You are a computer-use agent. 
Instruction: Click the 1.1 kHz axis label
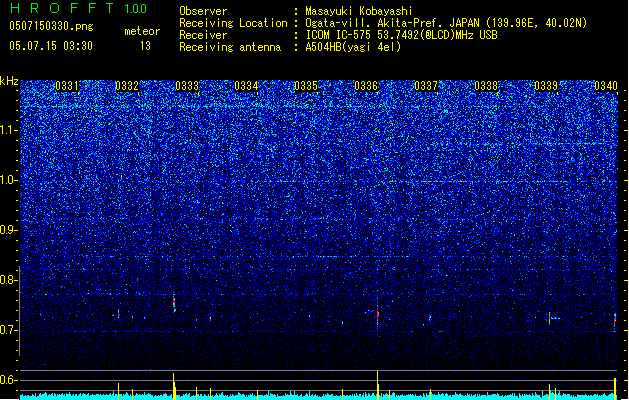(9, 130)
